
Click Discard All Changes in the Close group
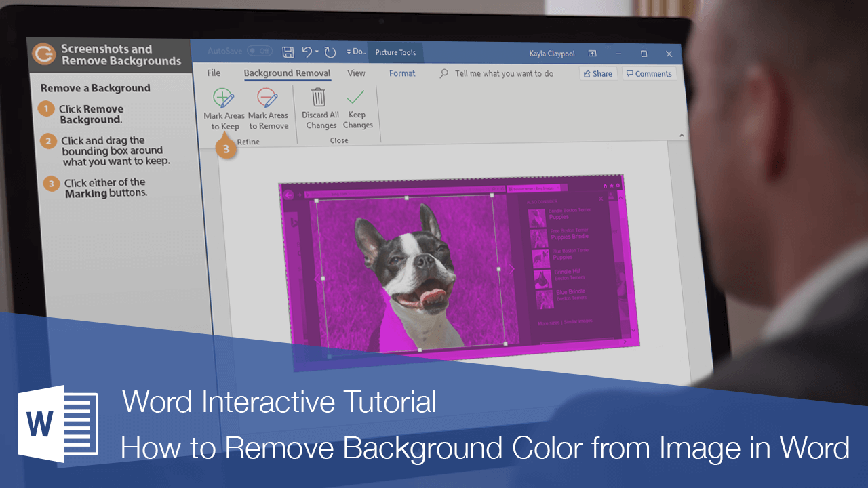click(320, 108)
